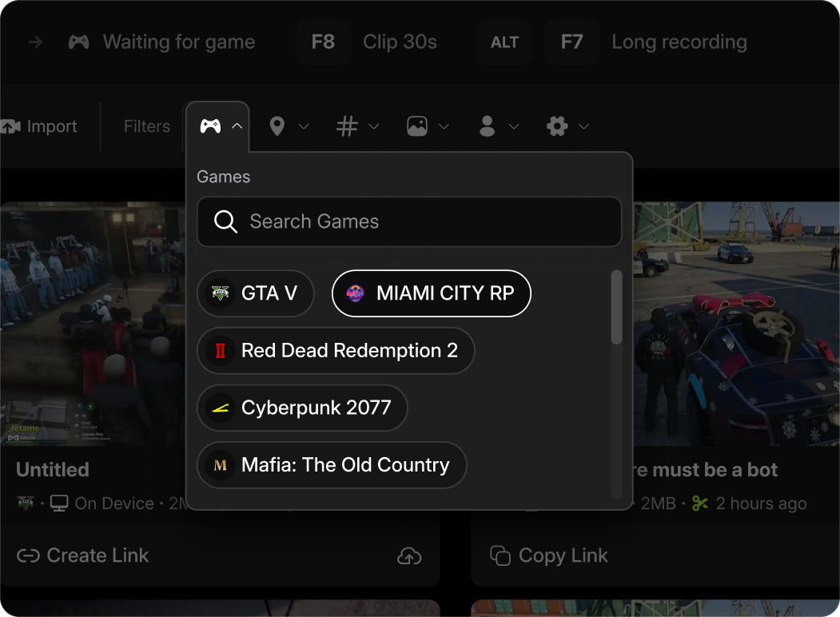The width and height of the screenshot is (840, 617).
Task: Click the arrow icon beside Waiting for game
Action: tap(35, 42)
